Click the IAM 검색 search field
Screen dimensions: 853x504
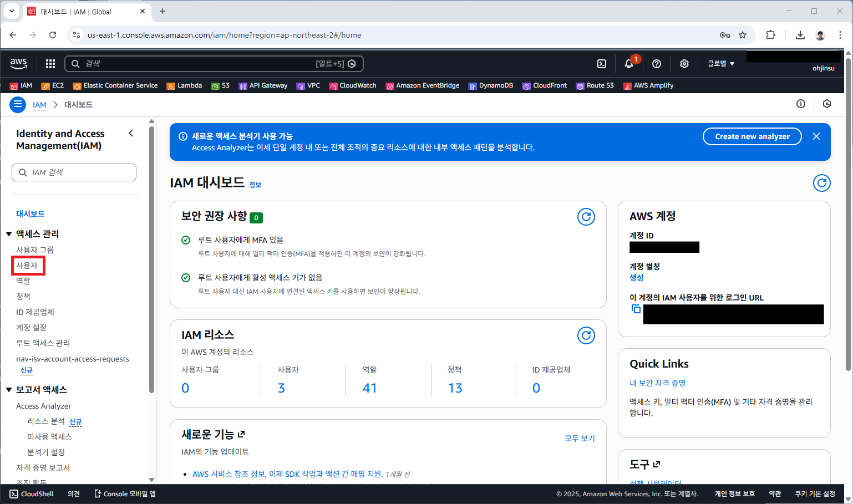74,172
